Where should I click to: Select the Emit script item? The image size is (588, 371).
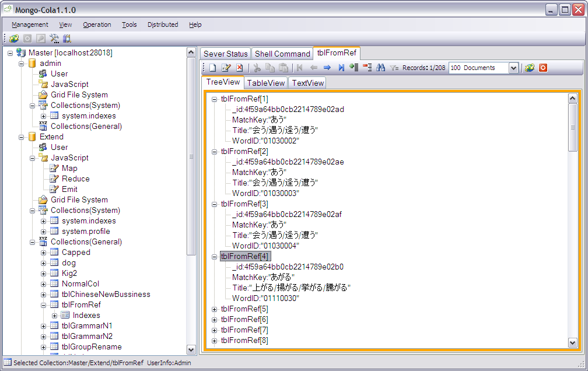[69, 189]
